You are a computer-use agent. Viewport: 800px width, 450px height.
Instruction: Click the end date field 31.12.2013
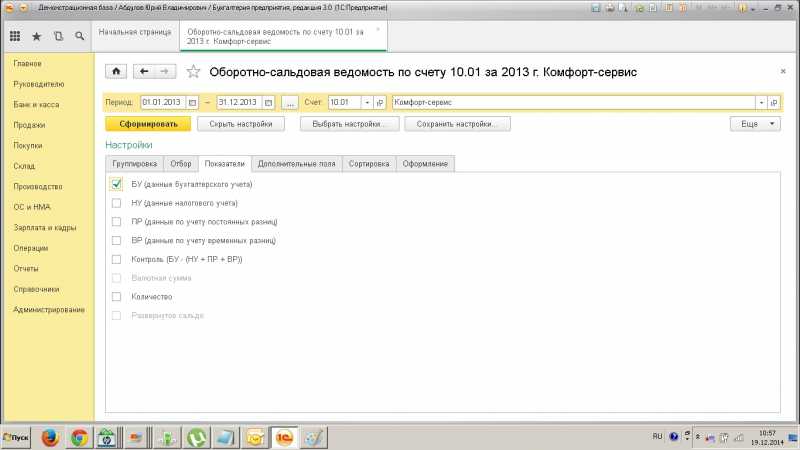[239, 103]
